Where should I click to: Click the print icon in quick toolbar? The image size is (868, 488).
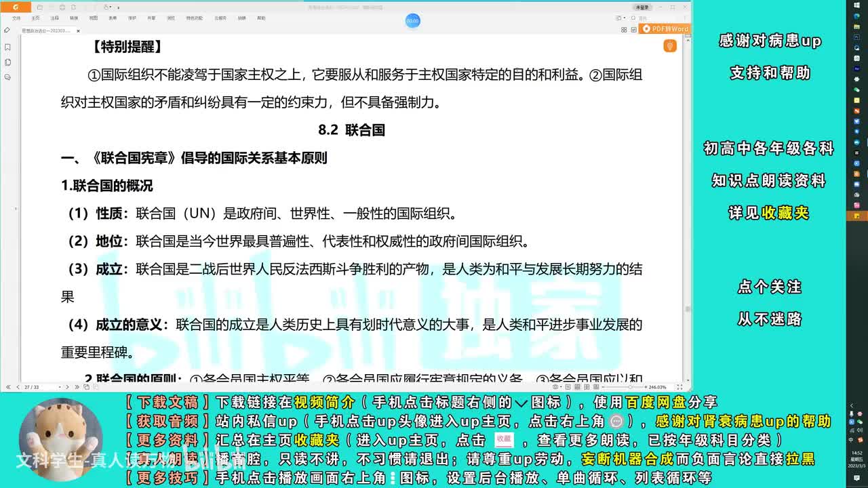tap(62, 7)
